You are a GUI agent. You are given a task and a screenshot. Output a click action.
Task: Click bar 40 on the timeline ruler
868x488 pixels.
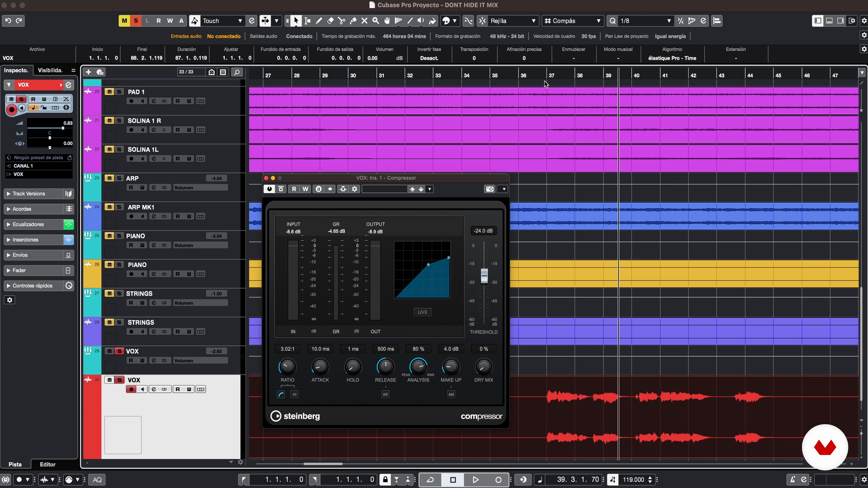(636, 75)
